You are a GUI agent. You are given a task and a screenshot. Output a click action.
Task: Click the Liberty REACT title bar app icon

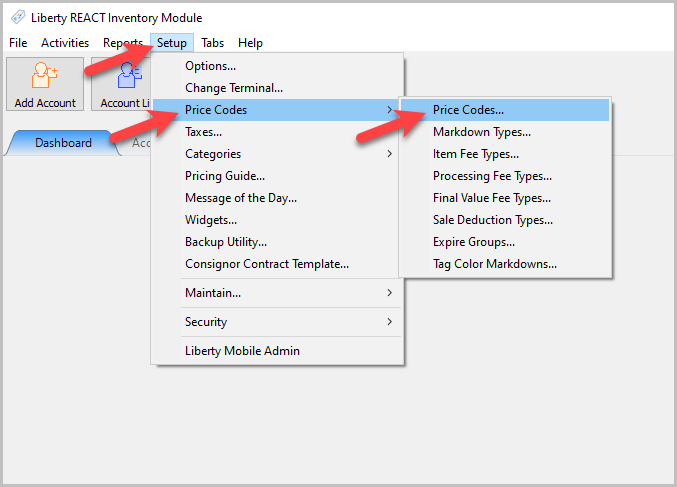(18, 17)
